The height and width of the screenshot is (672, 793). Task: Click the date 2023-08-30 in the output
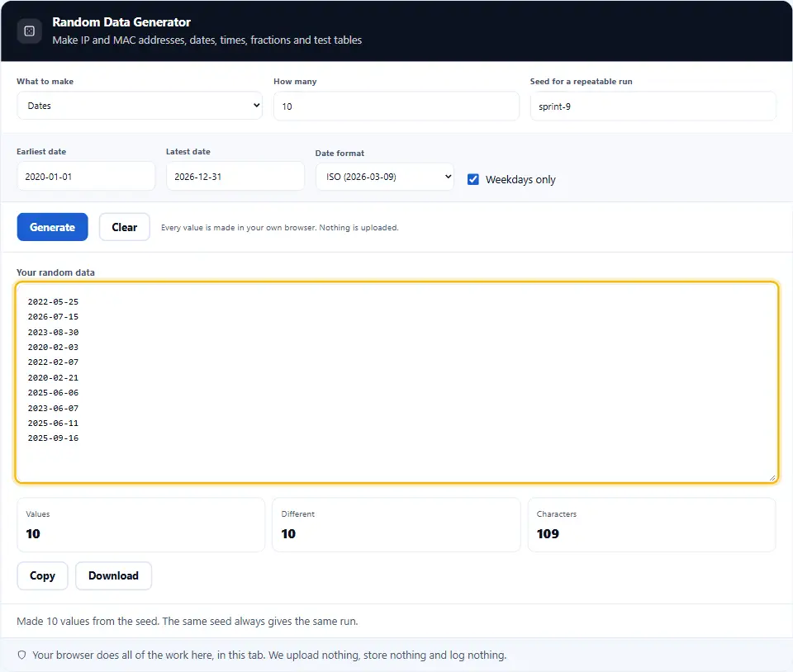click(x=53, y=332)
